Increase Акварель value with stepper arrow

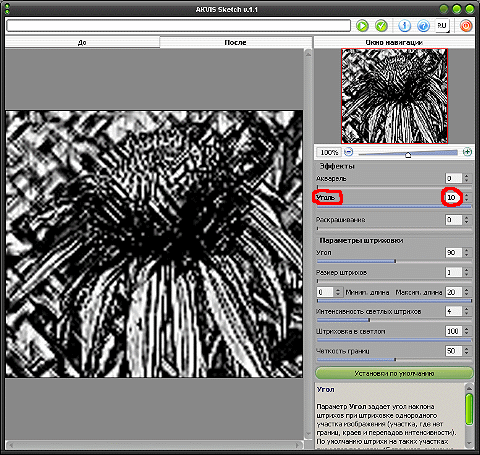click(467, 176)
